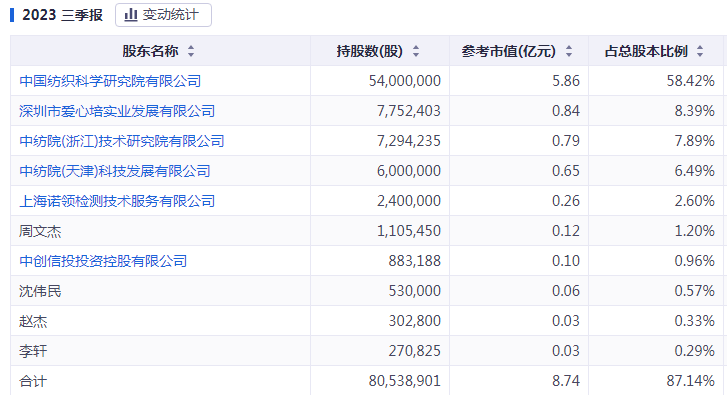
Task: Sort by 持股数(股) using the sort arrows
Action: [x=416, y=51]
